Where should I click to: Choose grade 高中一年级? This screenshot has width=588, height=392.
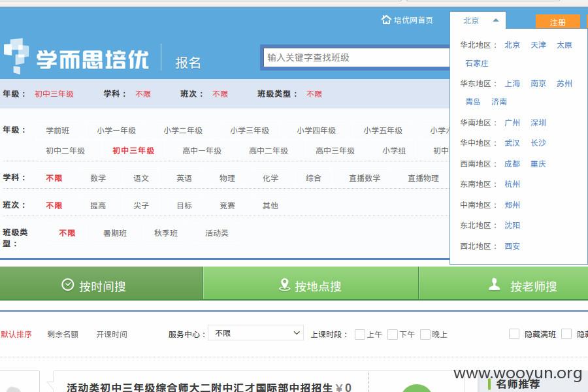(202, 151)
